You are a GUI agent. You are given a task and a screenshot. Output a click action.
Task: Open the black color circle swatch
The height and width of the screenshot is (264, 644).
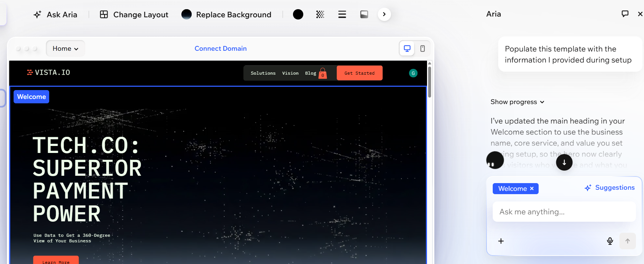pyautogui.click(x=298, y=14)
